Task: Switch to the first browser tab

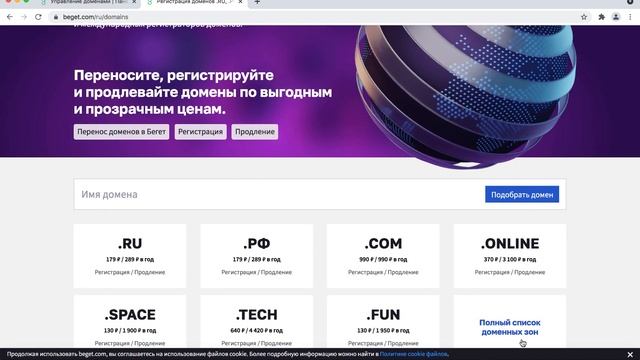Action: click(x=88, y=2)
